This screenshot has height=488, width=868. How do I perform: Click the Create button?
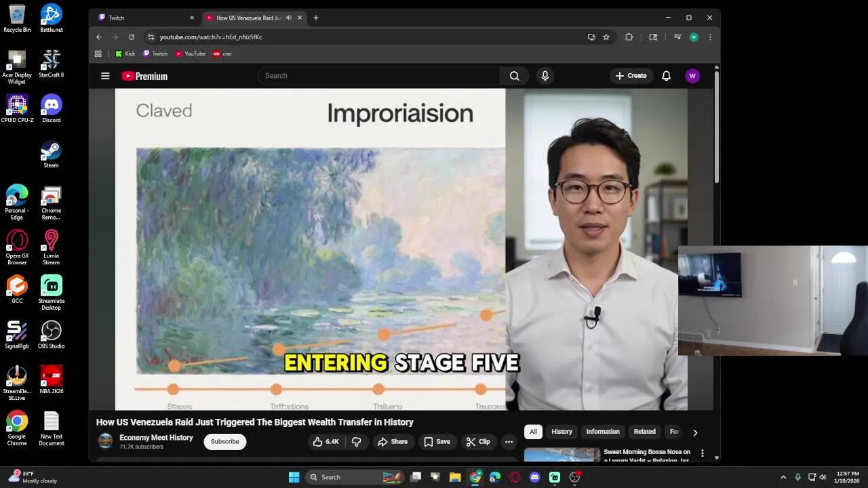[631, 76]
